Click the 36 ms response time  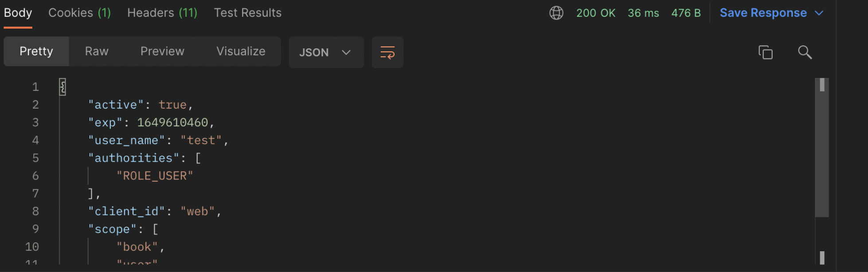pos(643,13)
